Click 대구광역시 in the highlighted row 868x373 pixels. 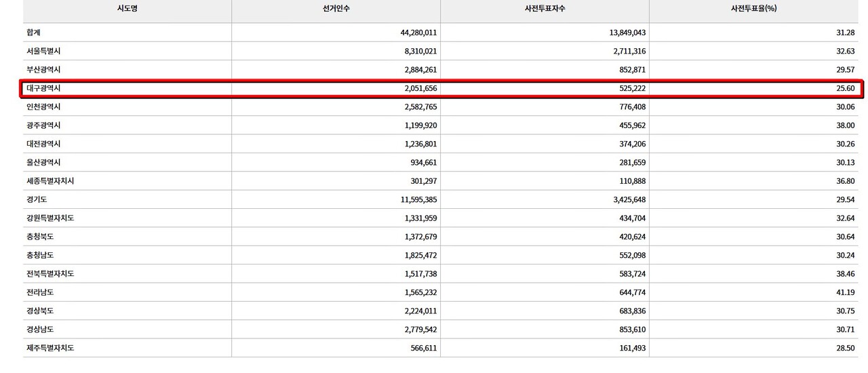pos(44,89)
